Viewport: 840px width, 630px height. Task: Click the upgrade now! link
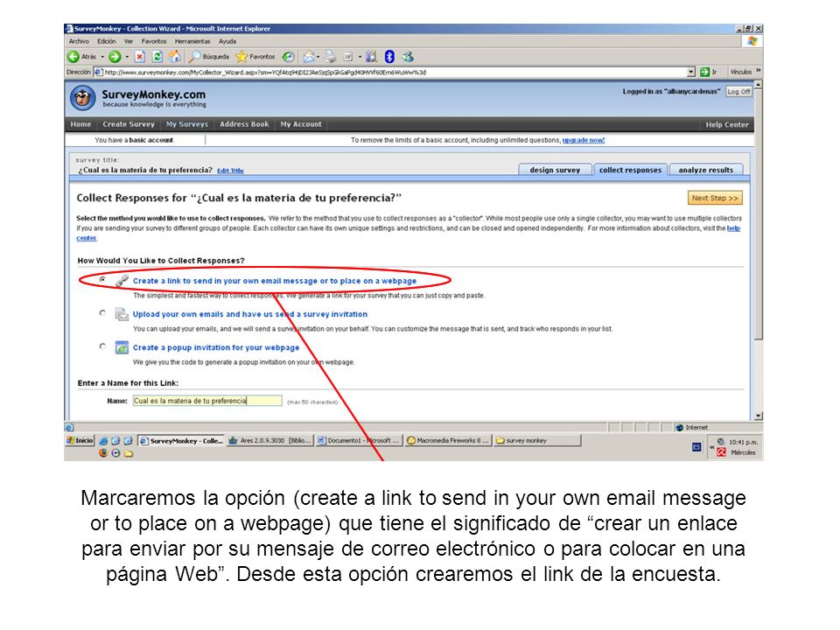pos(584,140)
